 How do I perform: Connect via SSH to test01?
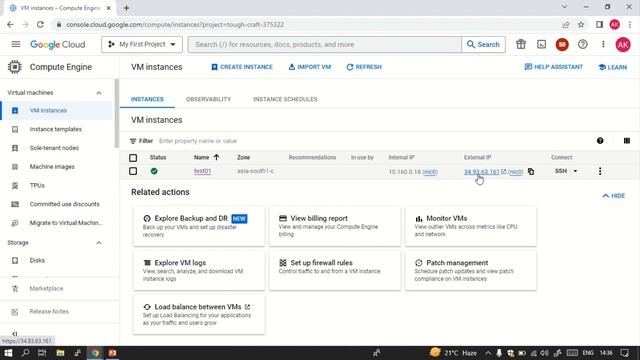(x=561, y=171)
